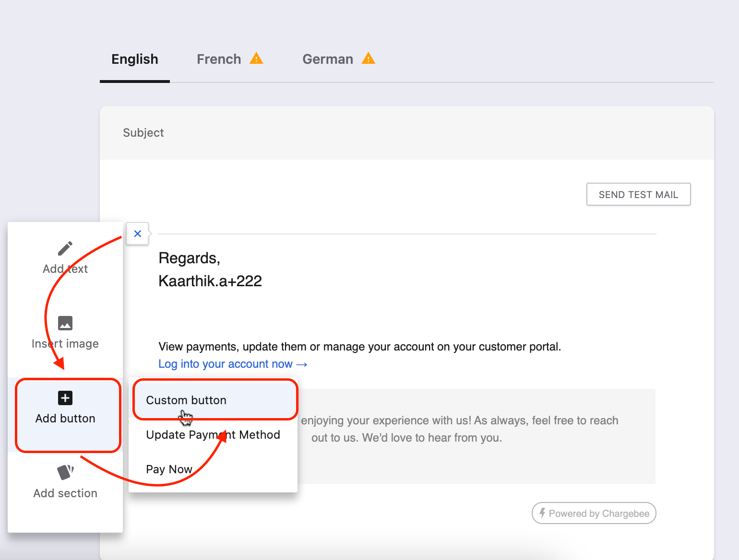Screen dimensions: 739x560
Task: Select the German language tab
Action: click(328, 59)
